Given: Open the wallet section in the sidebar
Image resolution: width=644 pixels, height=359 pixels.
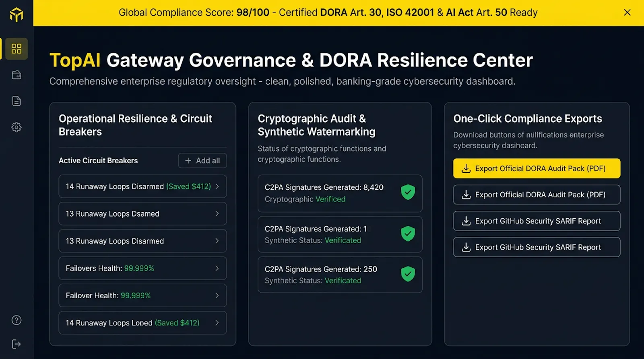Looking at the screenshot, I should pos(17,75).
